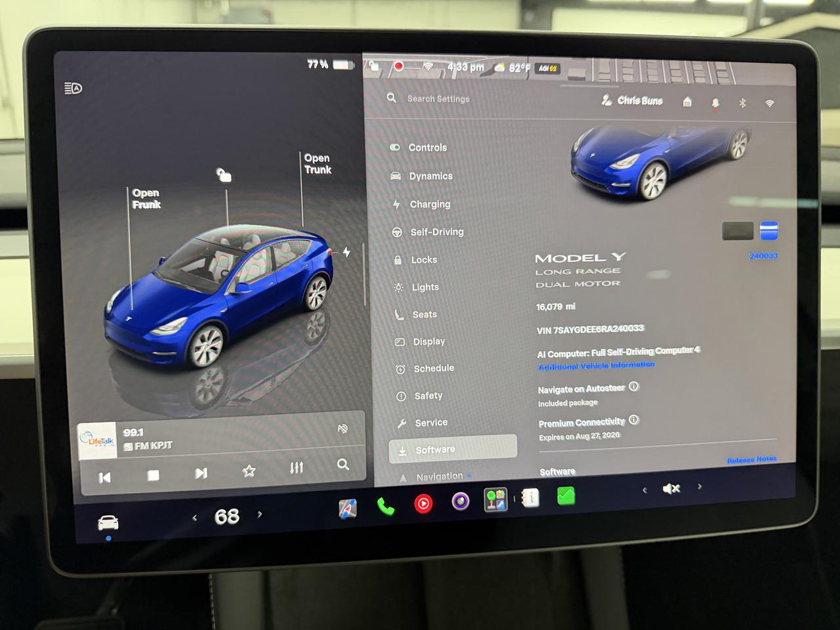Open the HomeLink garage icon
Viewport: 840px width, 630px height.
[x=687, y=102]
